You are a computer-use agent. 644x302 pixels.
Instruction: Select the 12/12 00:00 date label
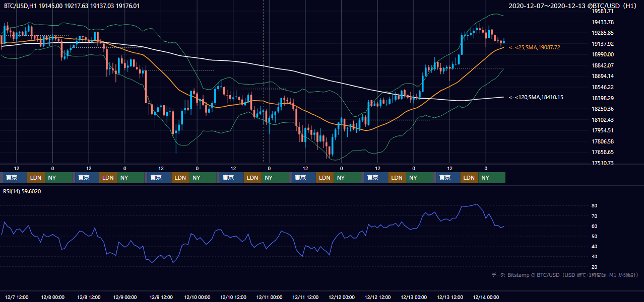341,297
